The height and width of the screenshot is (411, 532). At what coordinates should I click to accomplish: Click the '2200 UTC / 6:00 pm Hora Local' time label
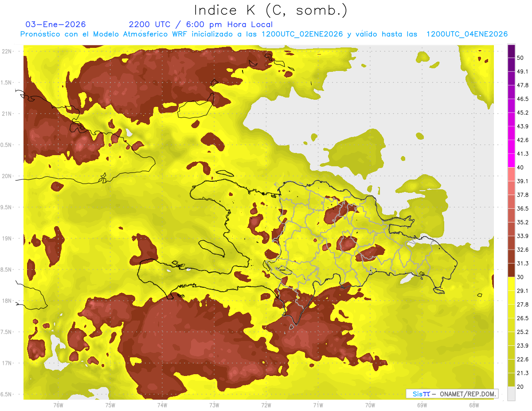tap(201, 24)
